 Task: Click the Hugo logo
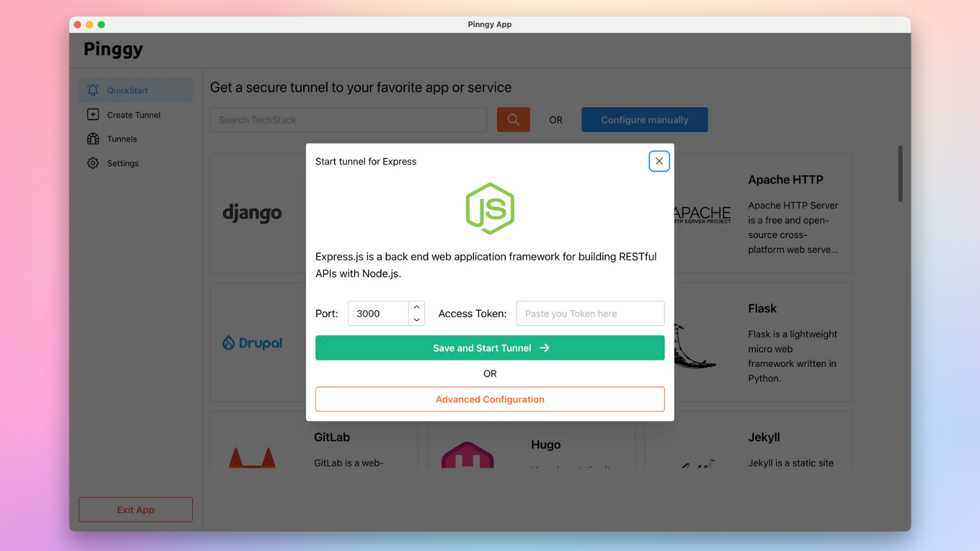468,455
